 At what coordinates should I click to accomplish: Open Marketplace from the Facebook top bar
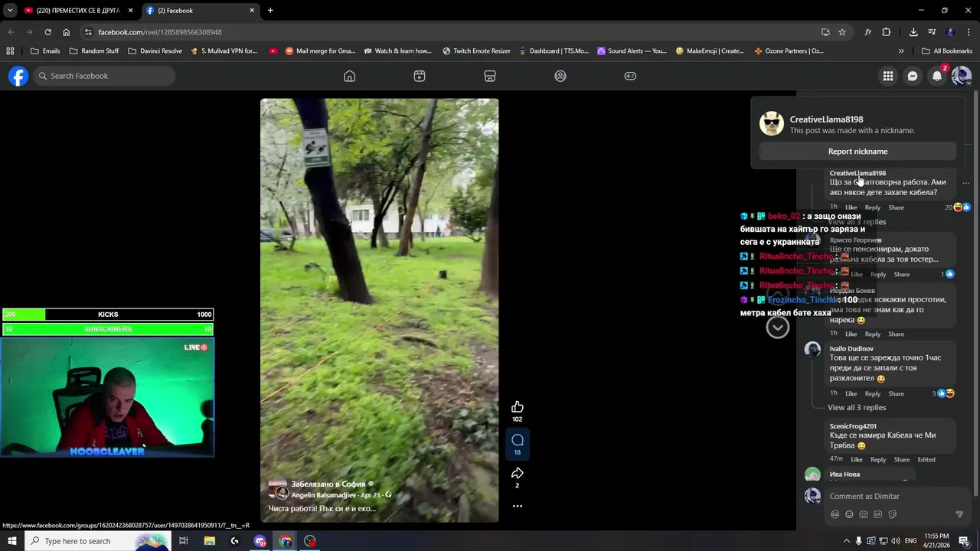coord(490,76)
